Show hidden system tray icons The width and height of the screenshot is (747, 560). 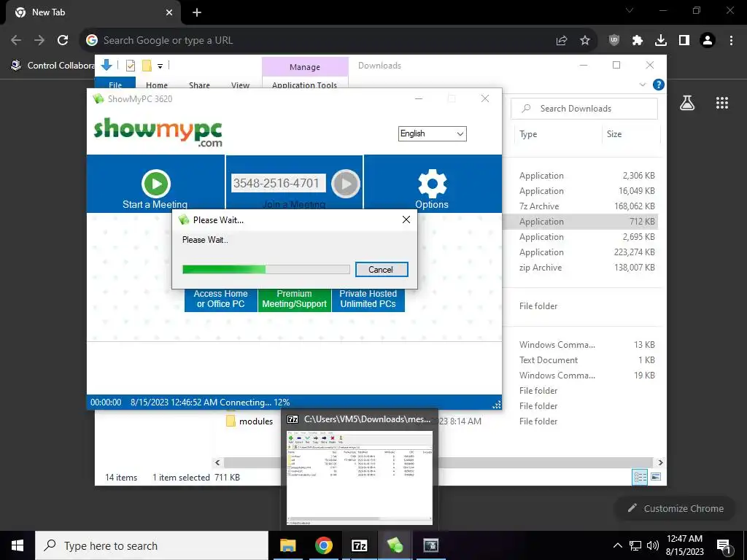click(x=617, y=545)
